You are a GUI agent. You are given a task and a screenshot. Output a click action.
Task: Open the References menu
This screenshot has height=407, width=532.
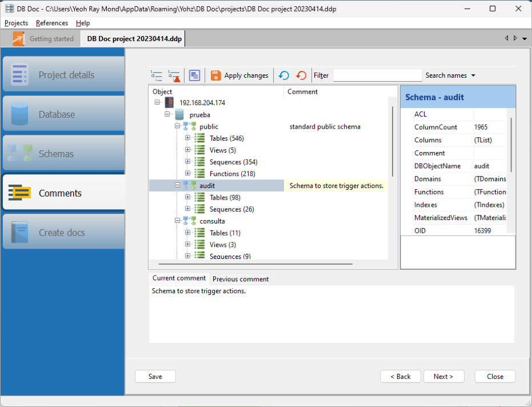coord(51,23)
